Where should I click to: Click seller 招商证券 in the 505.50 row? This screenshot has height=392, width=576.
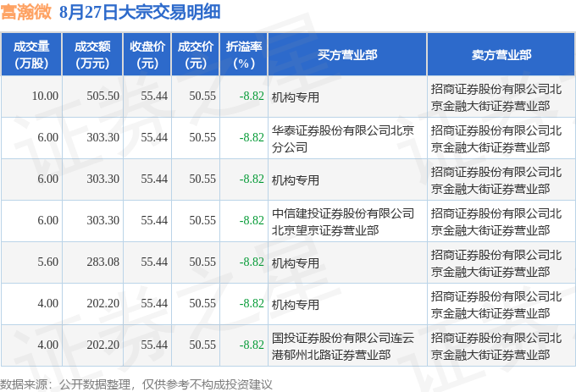[496, 97]
